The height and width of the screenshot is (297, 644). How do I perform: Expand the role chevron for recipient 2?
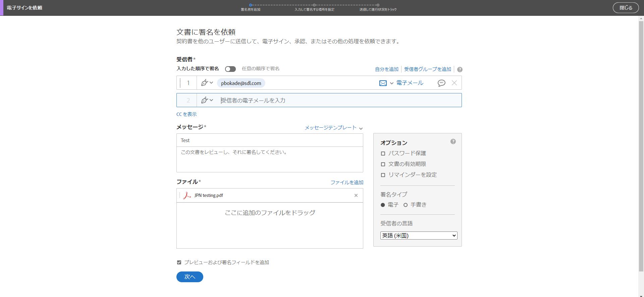tap(211, 100)
